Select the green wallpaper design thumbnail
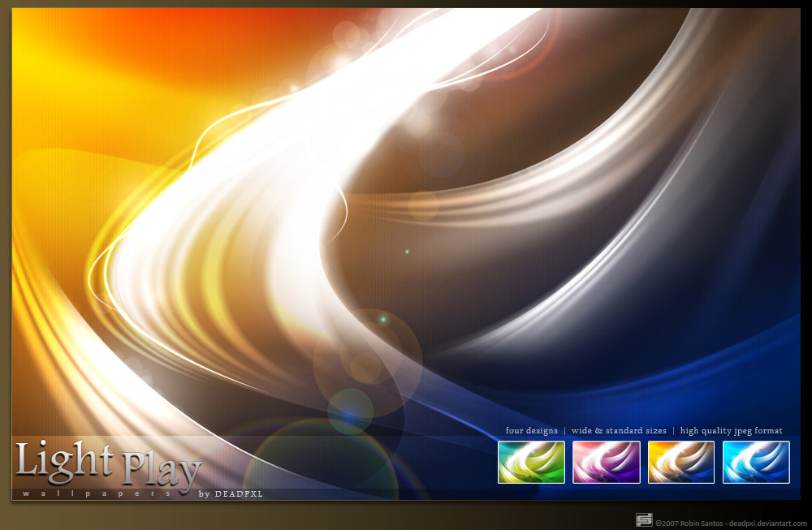The height and width of the screenshot is (530, 812). tap(531, 462)
